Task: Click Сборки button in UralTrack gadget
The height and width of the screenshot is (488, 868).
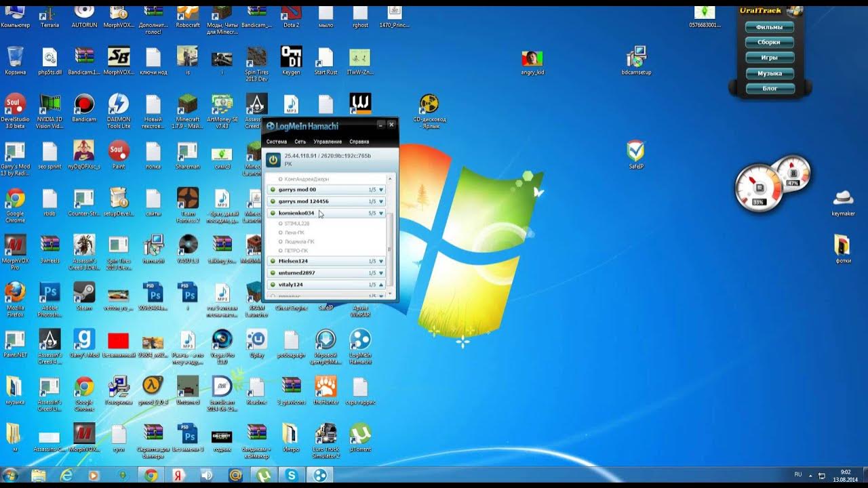Action: tap(770, 42)
